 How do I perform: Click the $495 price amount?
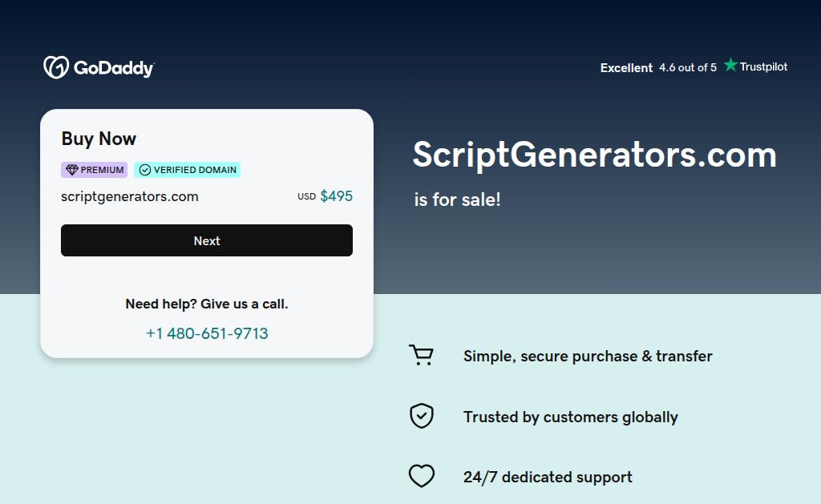pos(336,196)
